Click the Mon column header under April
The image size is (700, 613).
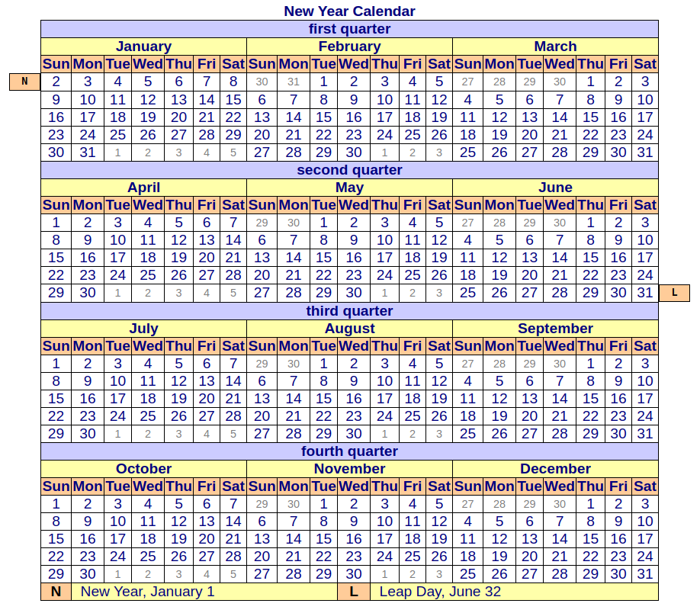[88, 205]
